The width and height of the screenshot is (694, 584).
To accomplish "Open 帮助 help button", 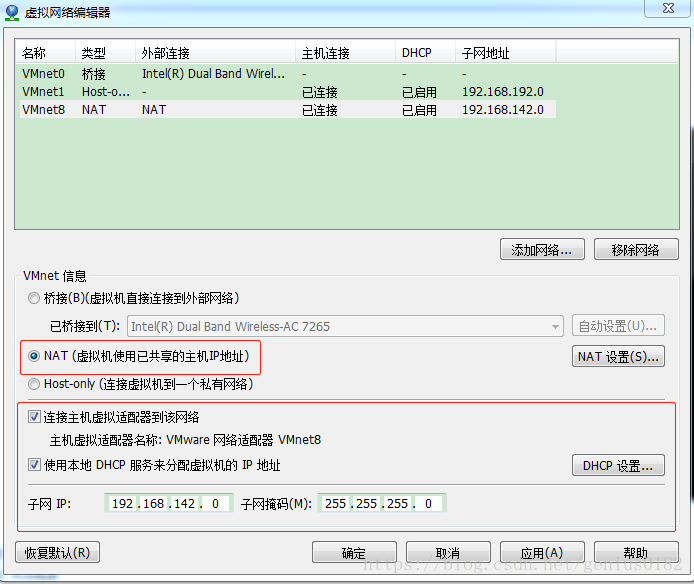I will click(x=636, y=553).
